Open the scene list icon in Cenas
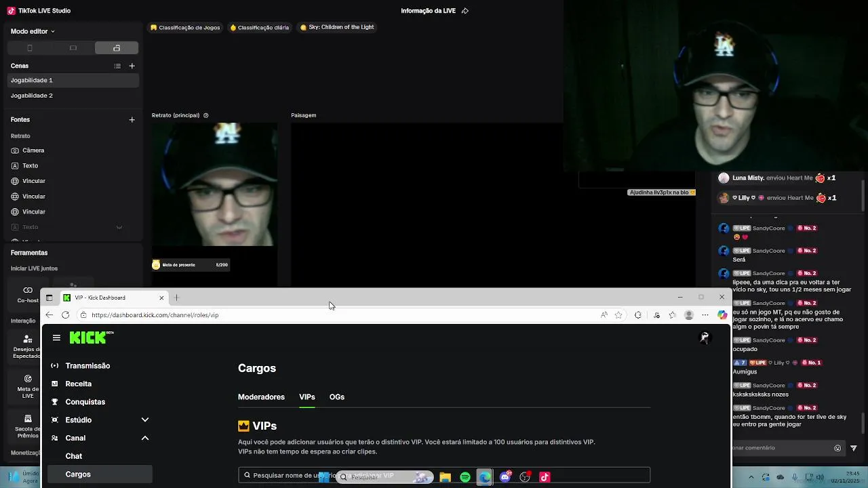This screenshot has height=488, width=868. (x=117, y=66)
